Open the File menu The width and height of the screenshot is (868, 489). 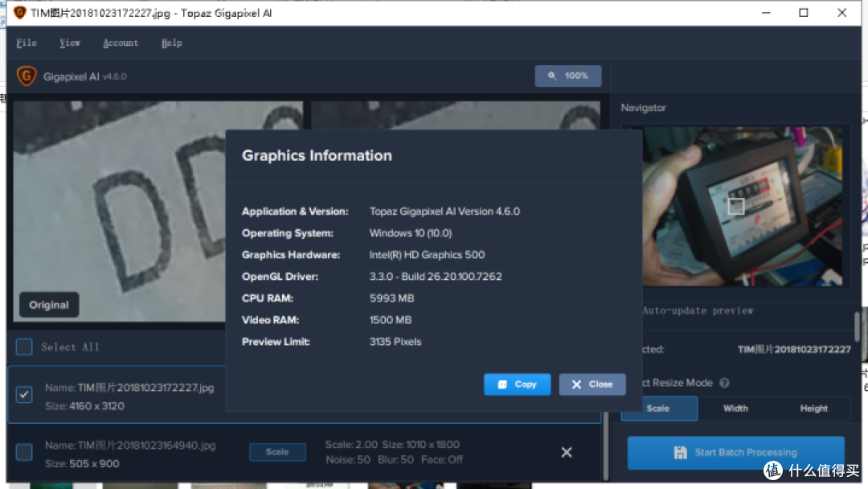coord(26,43)
